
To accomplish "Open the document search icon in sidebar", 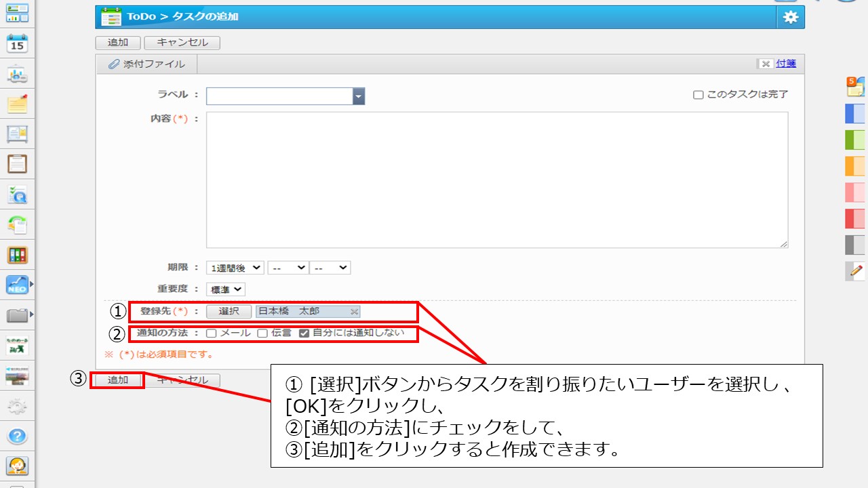I will pyautogui.click(x=17, y=195).
